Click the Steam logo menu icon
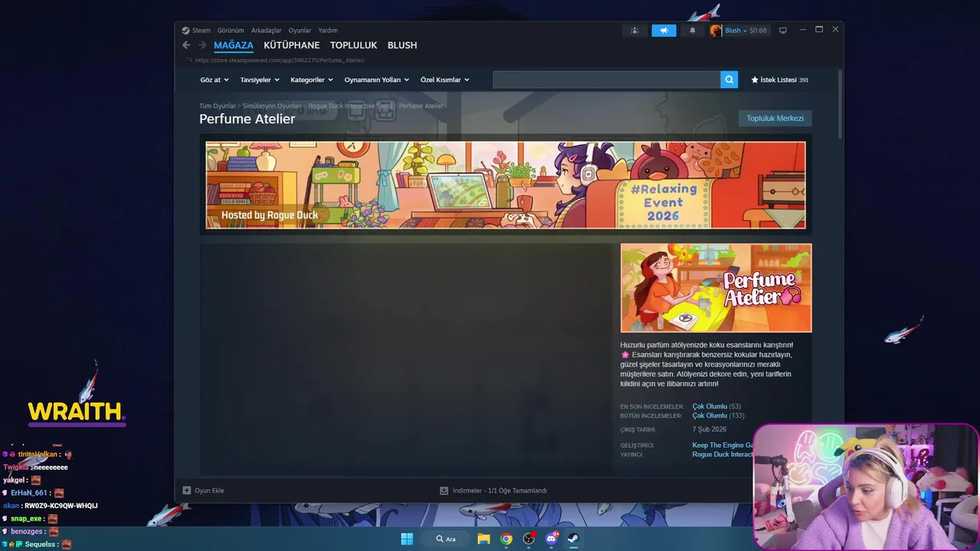 (185, 31)
